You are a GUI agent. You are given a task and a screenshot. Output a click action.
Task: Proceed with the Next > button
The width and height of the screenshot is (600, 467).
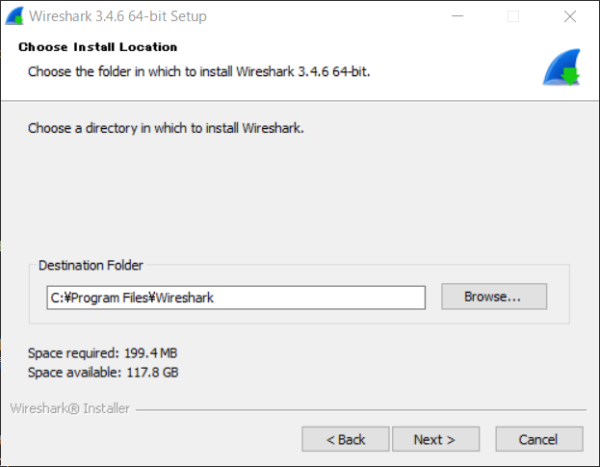pos(436,439)
